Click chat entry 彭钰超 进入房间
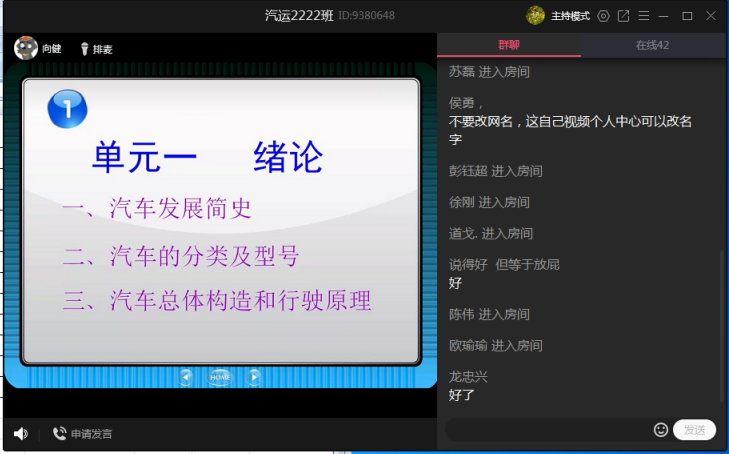The image size is (729, 454). click(496, 171)
